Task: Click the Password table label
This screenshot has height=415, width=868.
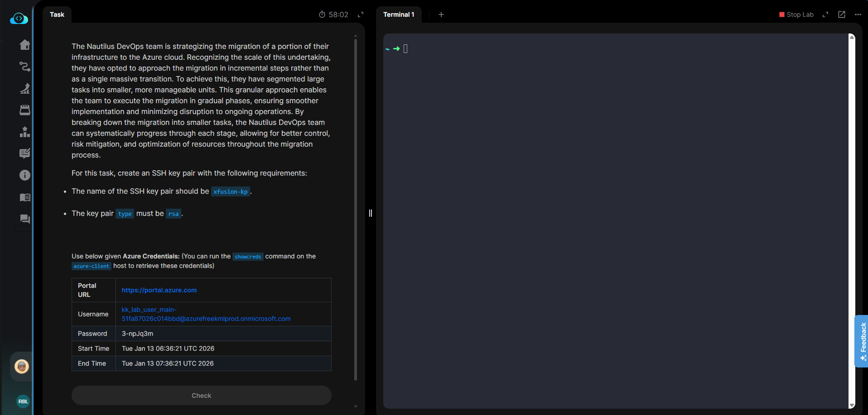Action: click(92, 334)
